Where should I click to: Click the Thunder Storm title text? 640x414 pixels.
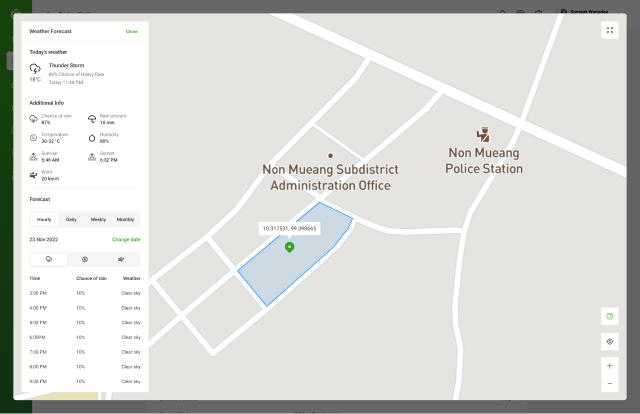pyautogui.click(x=67, y=65)
